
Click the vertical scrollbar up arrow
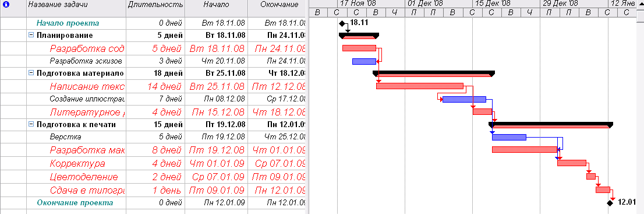[x=641, y=3]
